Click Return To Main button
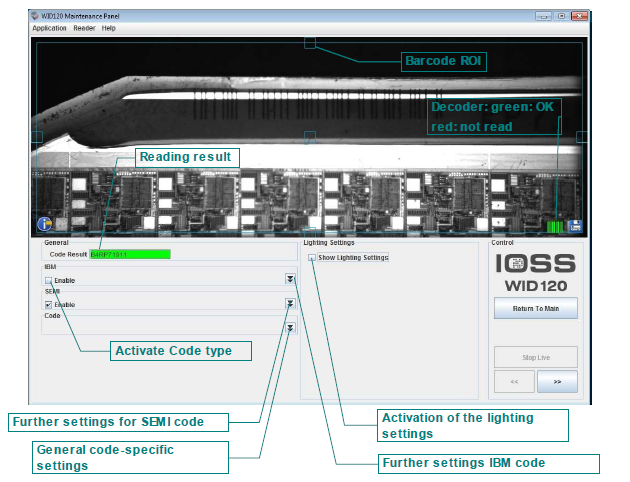Viewport: 630px width, 482px height. (x=536, y=308)
